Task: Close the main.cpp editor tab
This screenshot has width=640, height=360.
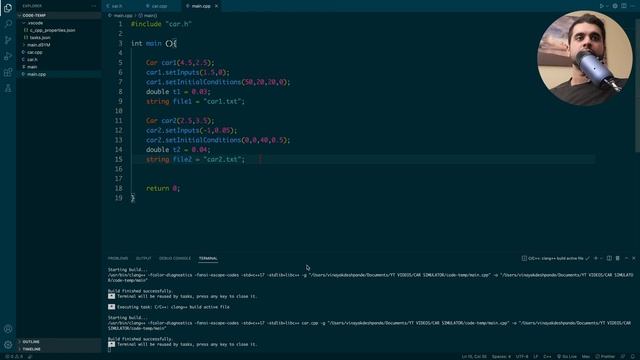Action: (x=216, y=6)
